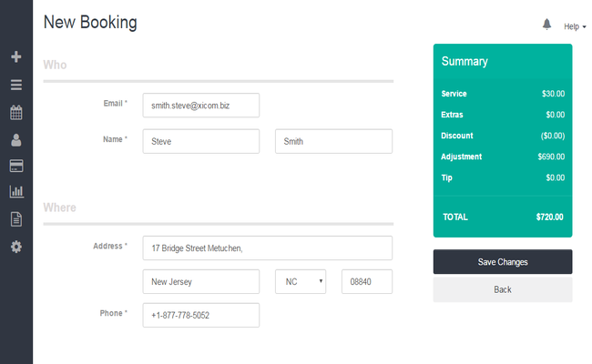
Task: Focus the Email input field
Action: 200,106
